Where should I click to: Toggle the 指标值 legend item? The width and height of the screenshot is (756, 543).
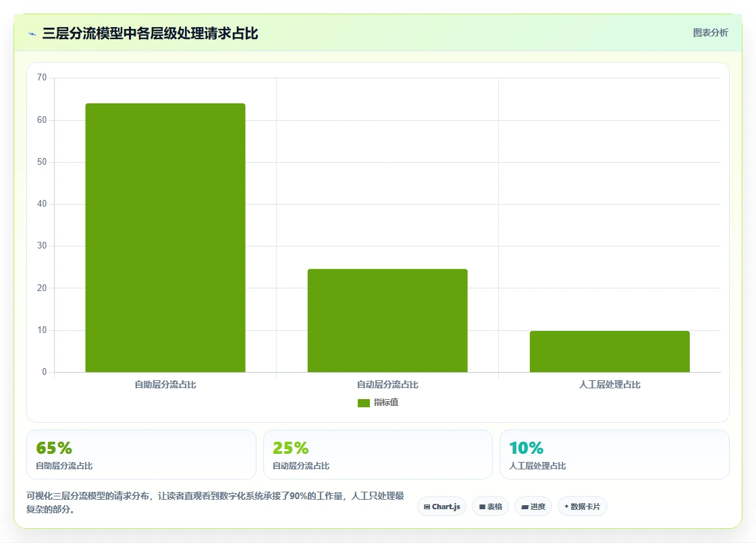[378, 403]
